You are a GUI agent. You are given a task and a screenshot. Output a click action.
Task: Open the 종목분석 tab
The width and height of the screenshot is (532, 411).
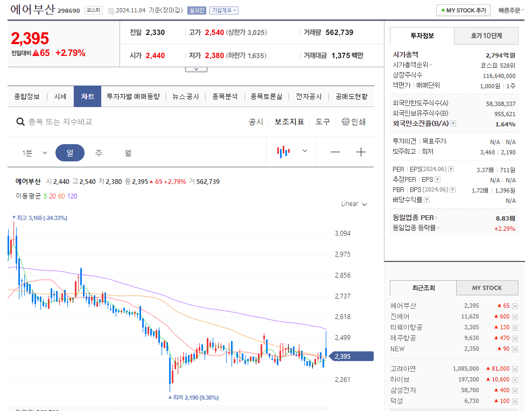click(x=225, y=97)
